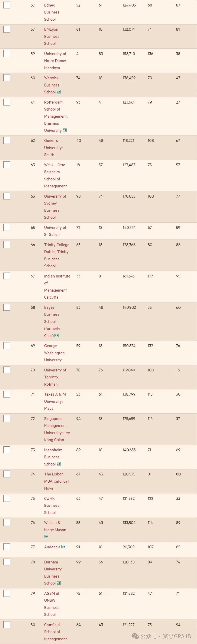Viewport: 197px width, 644px height.
Task: Enable checkbox for George Washington University
Action: (7, 345)
